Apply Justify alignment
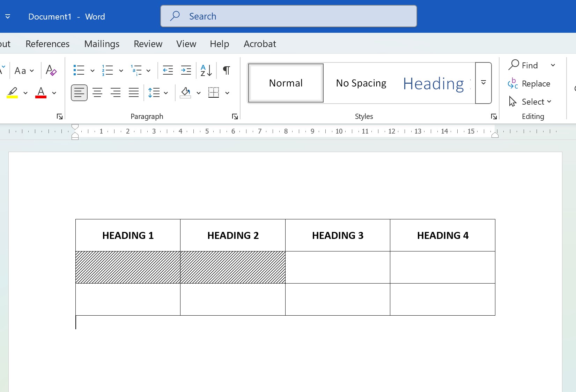 [133, 93]
